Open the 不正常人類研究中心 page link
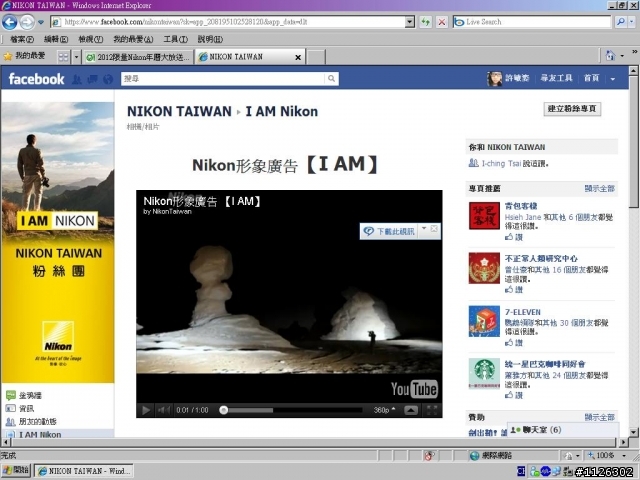 [x=541, y=258]
